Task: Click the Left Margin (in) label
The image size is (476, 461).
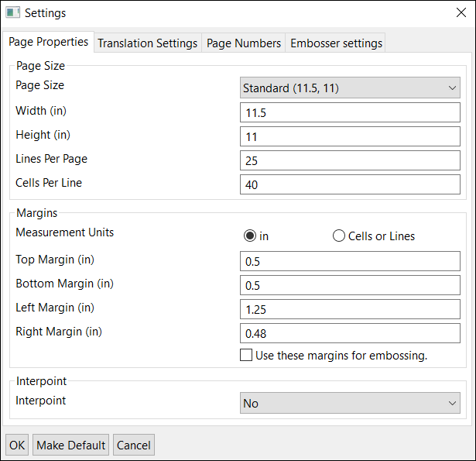Action: [55, 308]
